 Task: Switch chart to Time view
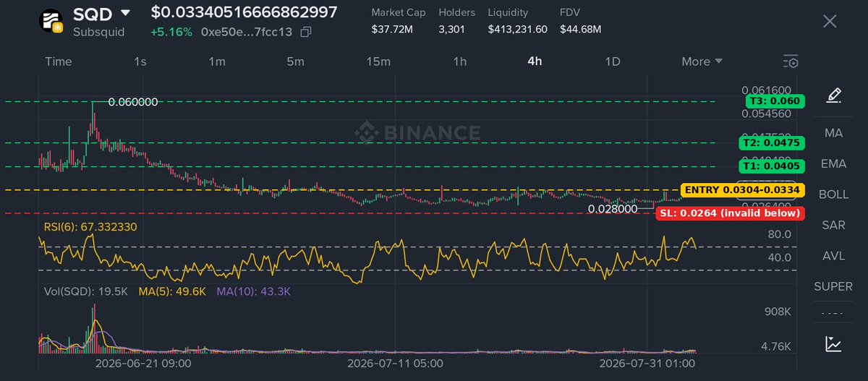59,61
